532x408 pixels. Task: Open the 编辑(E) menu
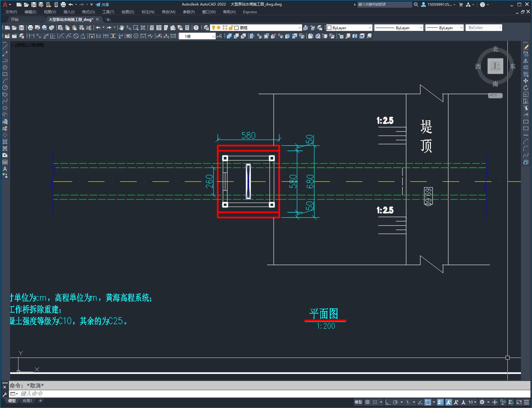[30, 12]
